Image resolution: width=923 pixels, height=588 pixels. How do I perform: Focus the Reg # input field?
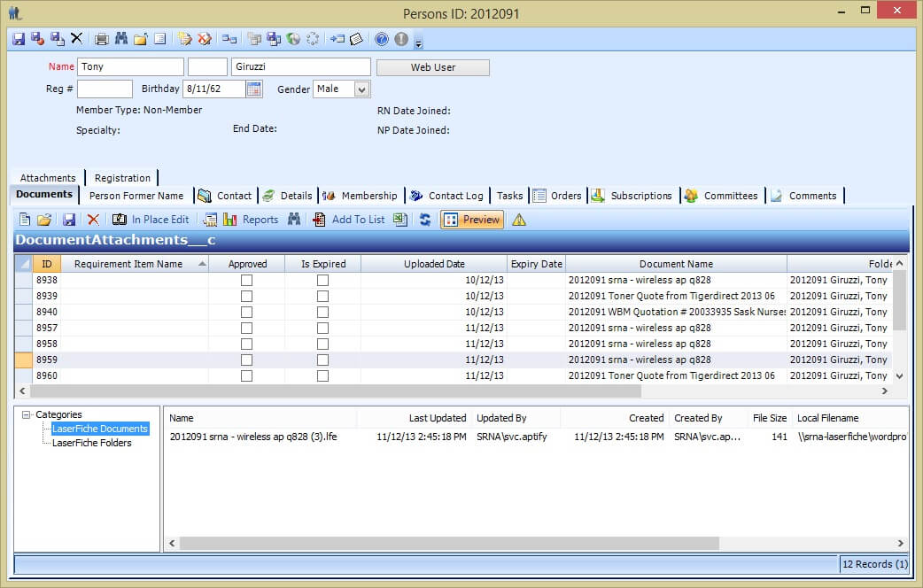tap(105, 89)
